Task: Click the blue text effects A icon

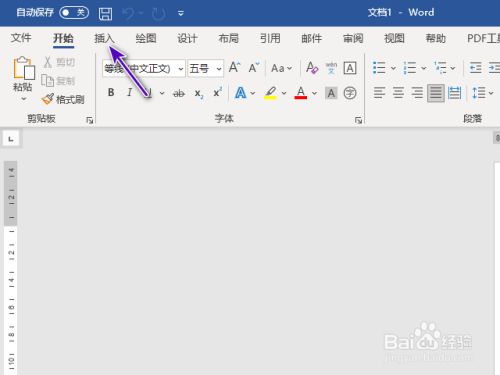Action: (x=241, y=93)
